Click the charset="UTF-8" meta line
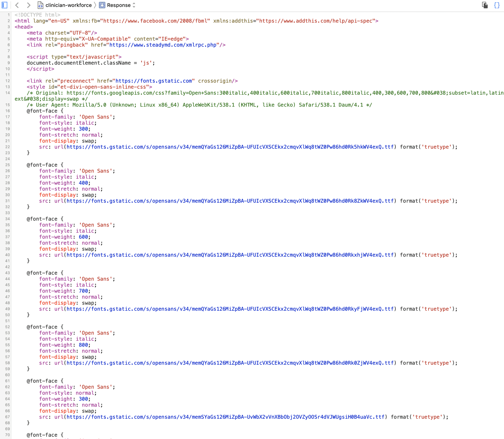 coord(62,33)
